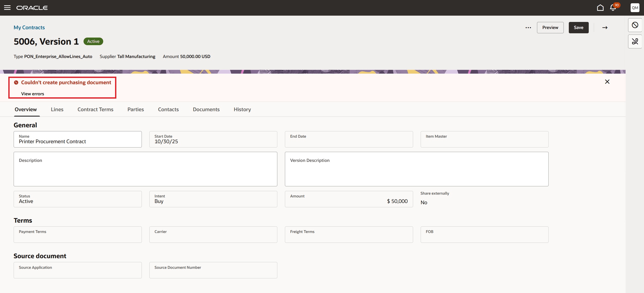644x293 pixels.
Task: Click the ellipsis for more contract actions
Action: (x=528, y=27)
